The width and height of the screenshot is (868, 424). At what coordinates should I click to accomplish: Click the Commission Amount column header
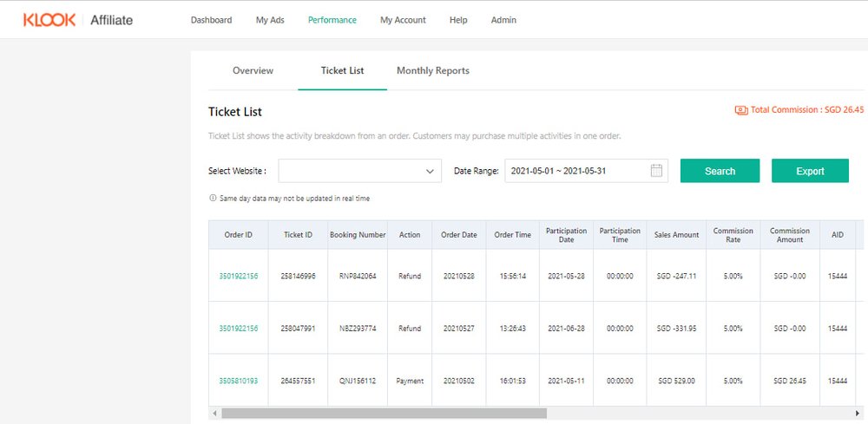tap(790, 235)
